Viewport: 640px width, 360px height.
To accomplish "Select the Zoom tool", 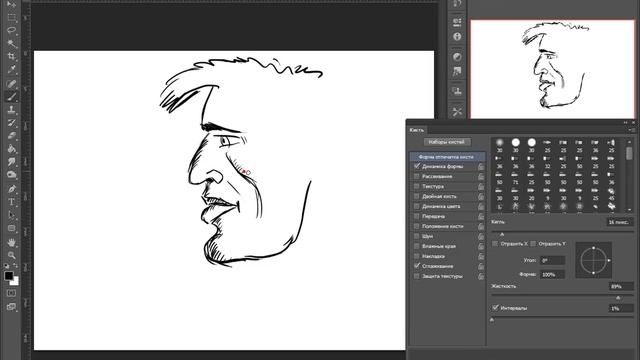I will click(11, 256).
